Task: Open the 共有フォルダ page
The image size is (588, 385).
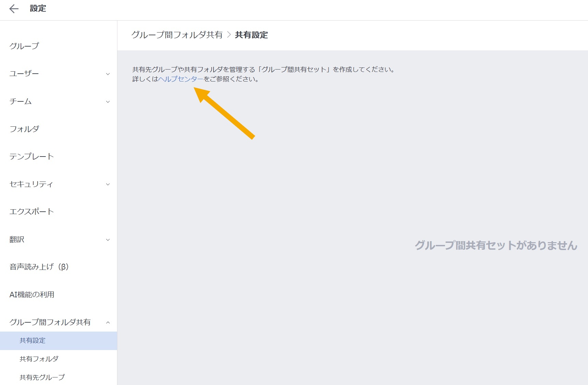Action: [38, 359]
